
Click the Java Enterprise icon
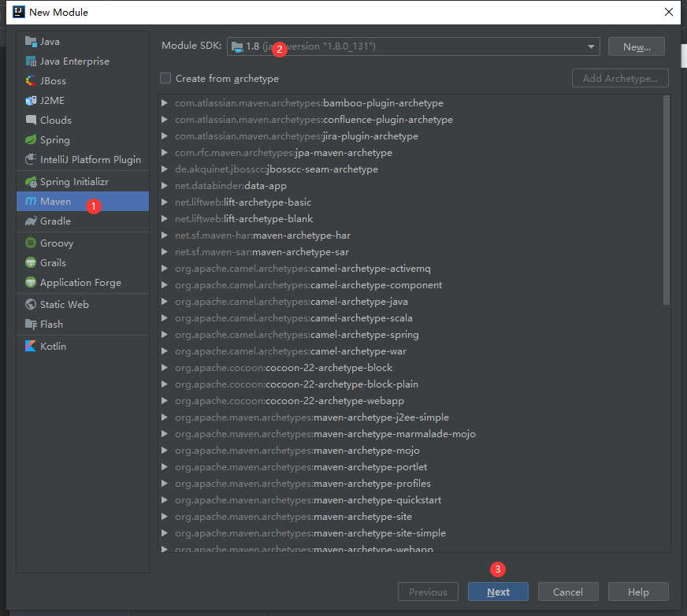coord(31,61)
